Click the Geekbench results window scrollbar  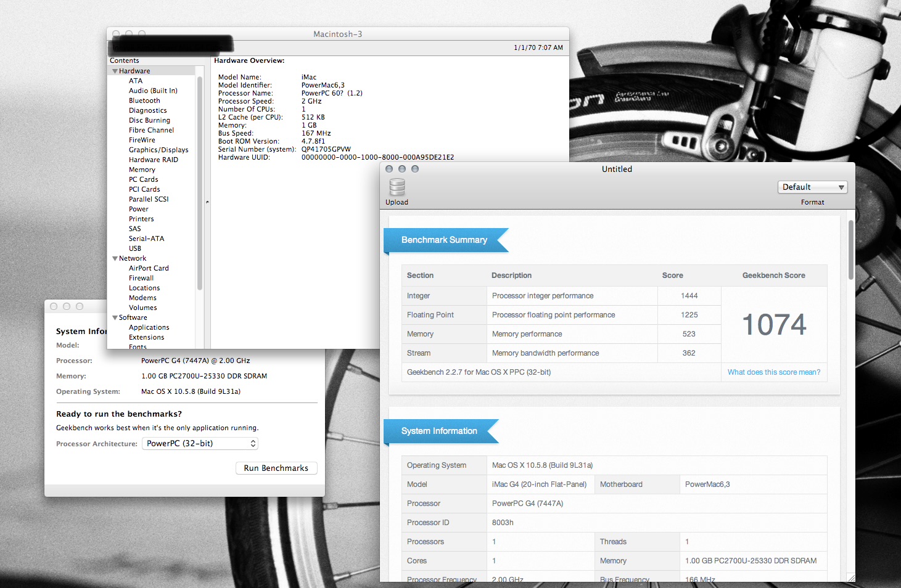pos(851,250)
